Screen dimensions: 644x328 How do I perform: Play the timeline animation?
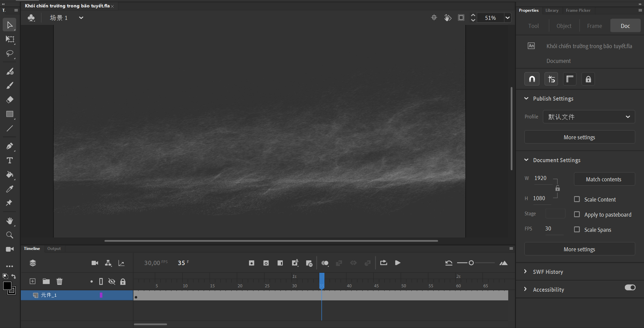(398, 263)
